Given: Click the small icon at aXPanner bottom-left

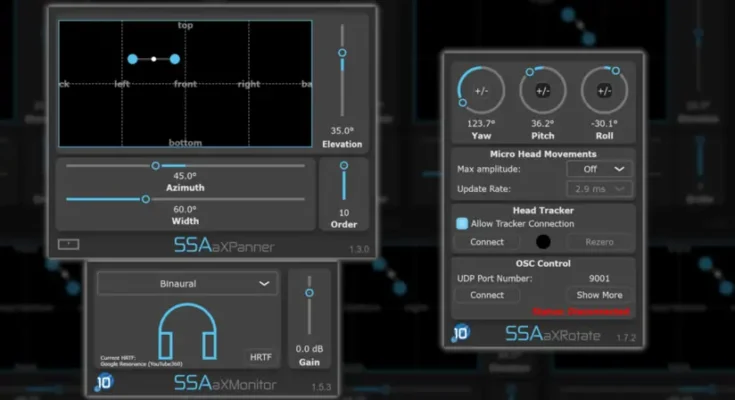Looking at the screenshot, I should point(68,243).
